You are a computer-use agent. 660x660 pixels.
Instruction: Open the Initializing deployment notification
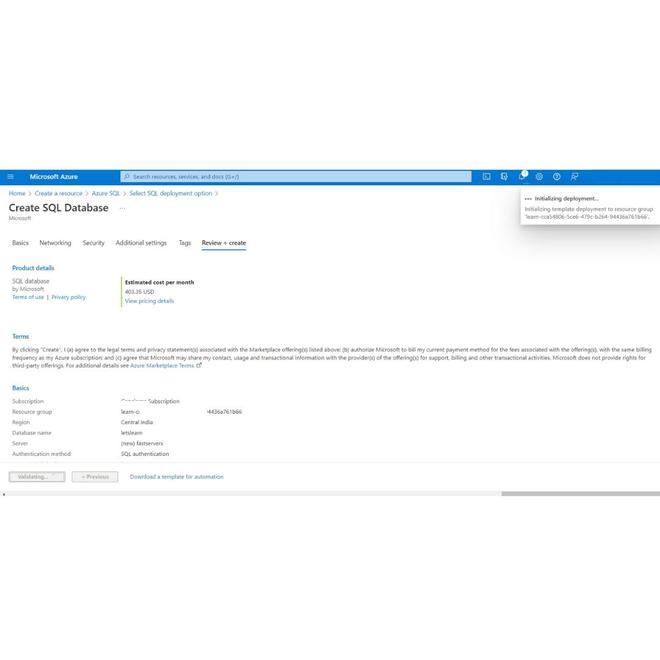(590, 207)
